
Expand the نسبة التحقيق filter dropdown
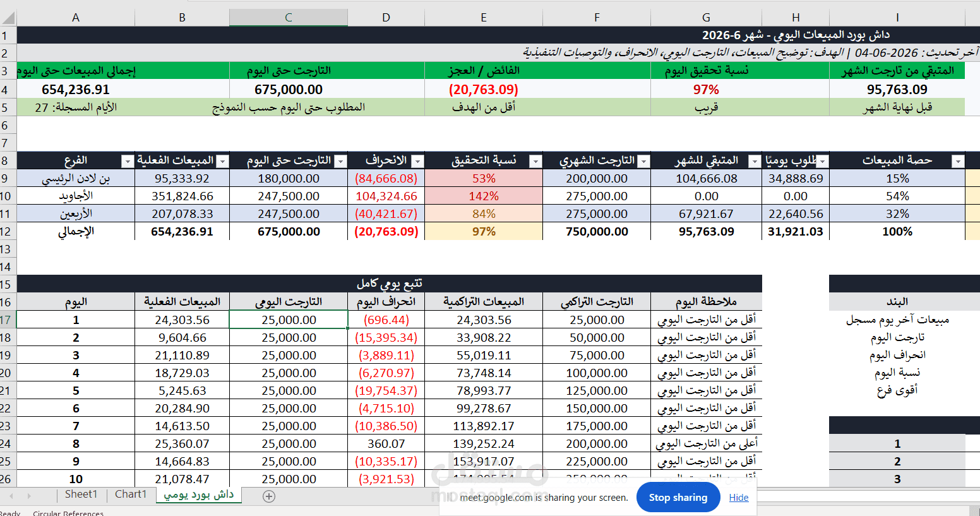[535, 162]
